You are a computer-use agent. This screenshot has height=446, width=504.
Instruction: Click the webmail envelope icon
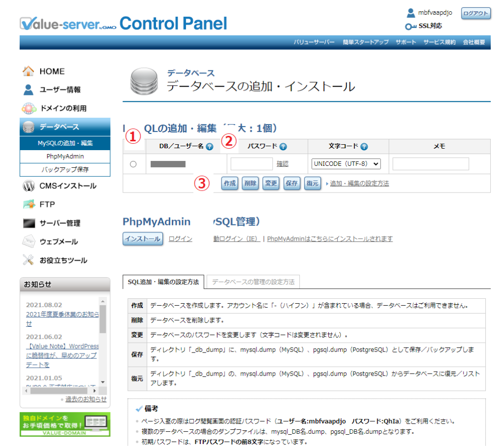pos(29,241)
